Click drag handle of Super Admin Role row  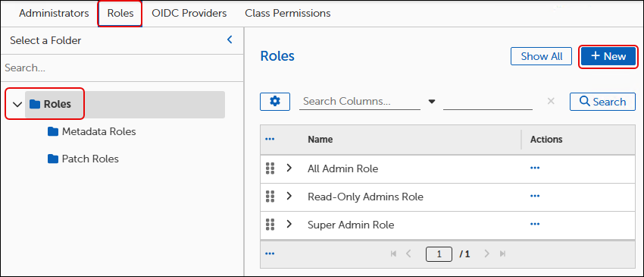click(270, 225)
